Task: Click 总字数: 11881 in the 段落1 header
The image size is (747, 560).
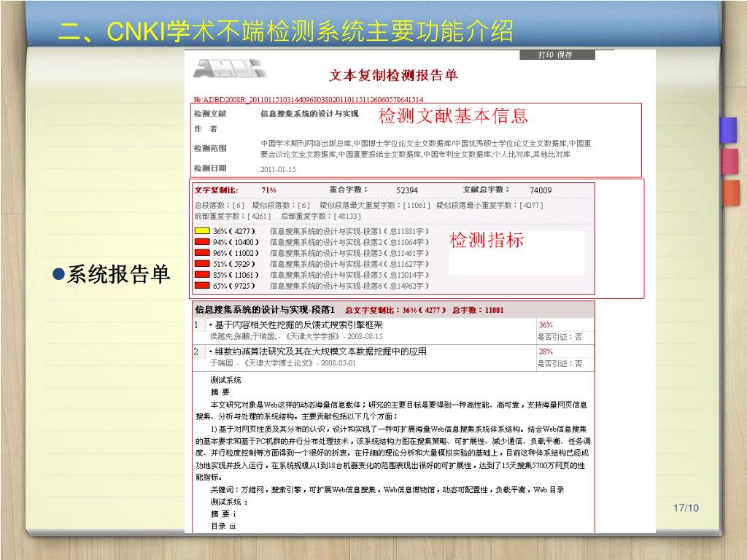Action: (478, 310)
